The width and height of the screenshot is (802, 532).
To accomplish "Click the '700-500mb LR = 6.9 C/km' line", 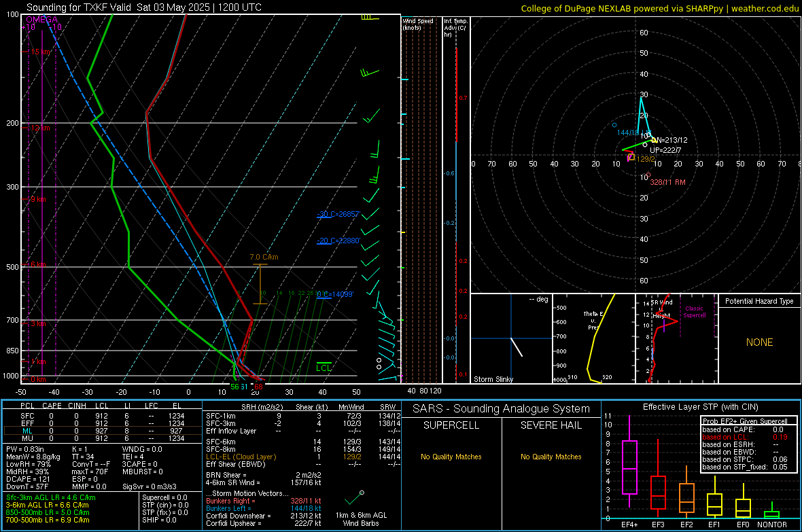I will click(x=48, y=520).
